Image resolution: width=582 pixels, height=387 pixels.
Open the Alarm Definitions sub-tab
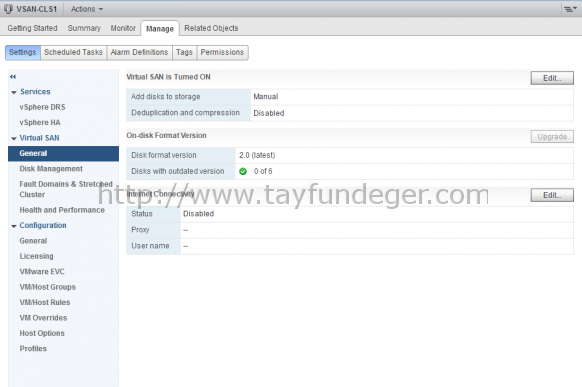139,52
